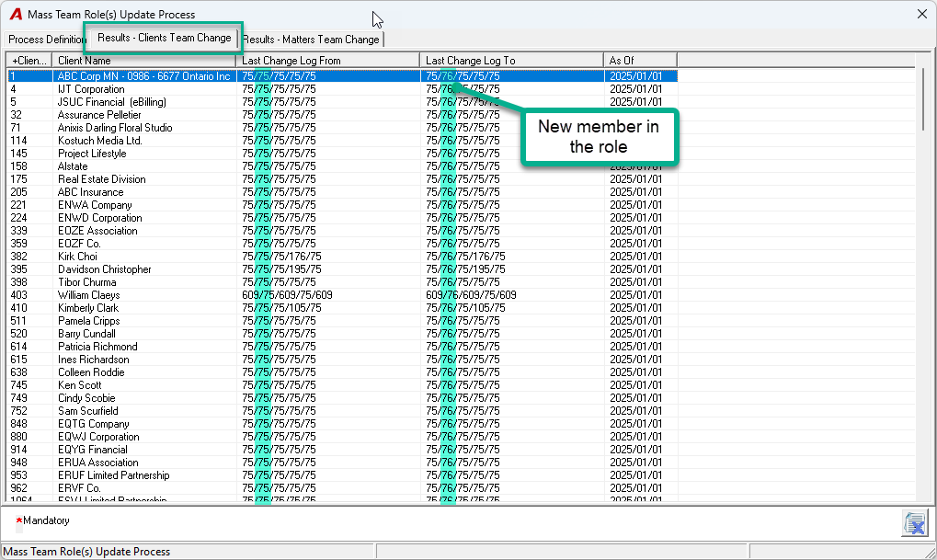The image size is (937, 560).
Task: Click the As Of column header
Action: (x=640, y=61)
